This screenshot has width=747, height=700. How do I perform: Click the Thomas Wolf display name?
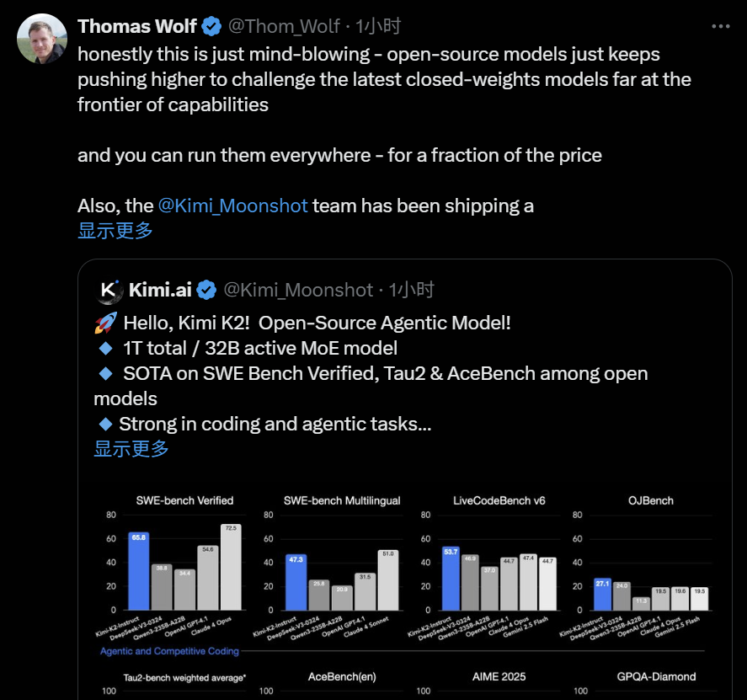point(136,26)
